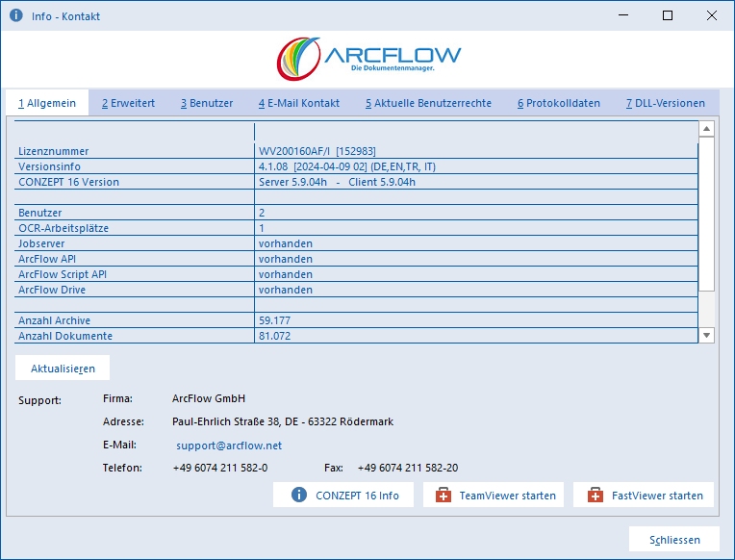The width and height of the screenshot is (735, 560).
Task: Select the ArcFlow API row label
Action: (47, 259)
